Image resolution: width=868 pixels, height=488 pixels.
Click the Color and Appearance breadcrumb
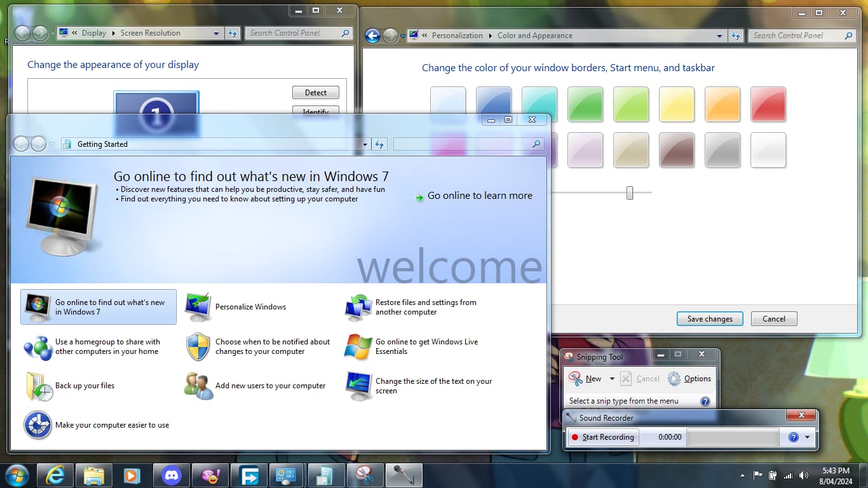[535, 36]
